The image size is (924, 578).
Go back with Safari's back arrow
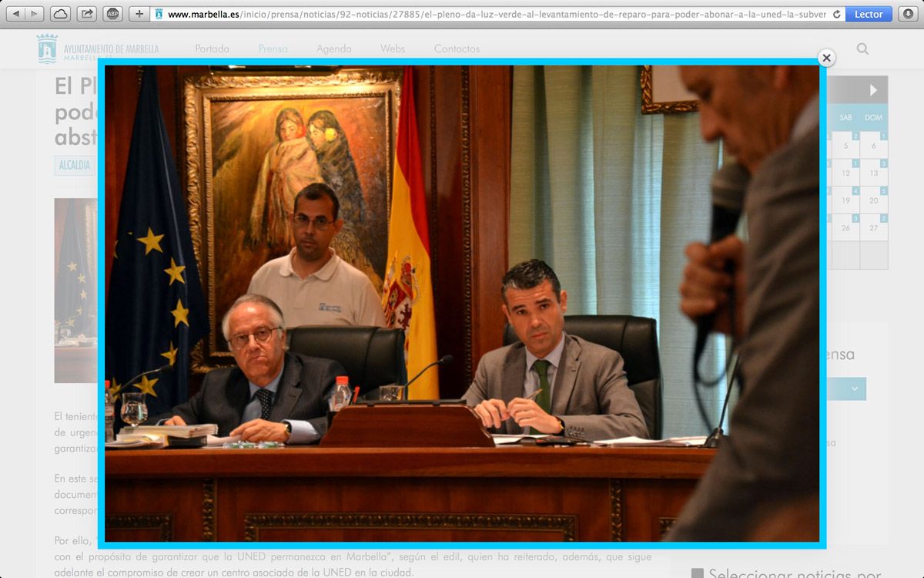15,14
